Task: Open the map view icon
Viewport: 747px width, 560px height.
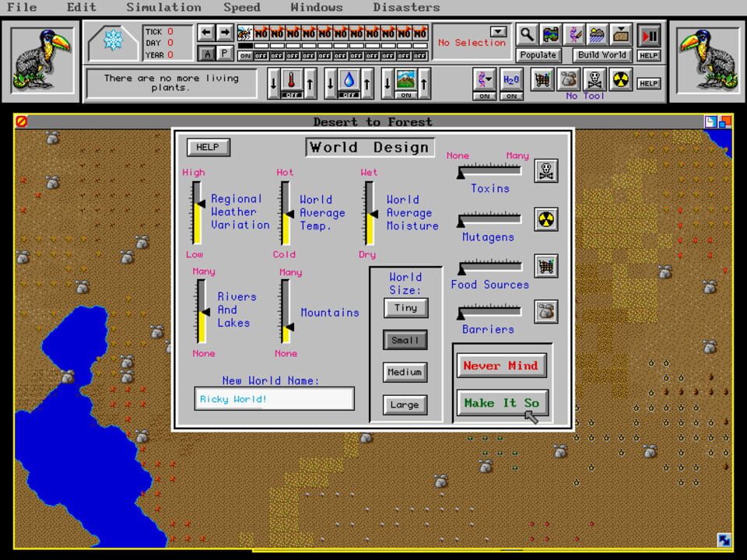Action: 549,35
